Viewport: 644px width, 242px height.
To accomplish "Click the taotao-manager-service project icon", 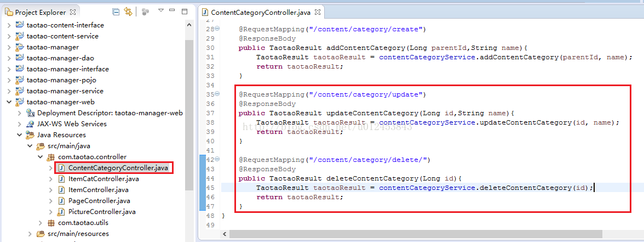I will click(x=19, y=91).
